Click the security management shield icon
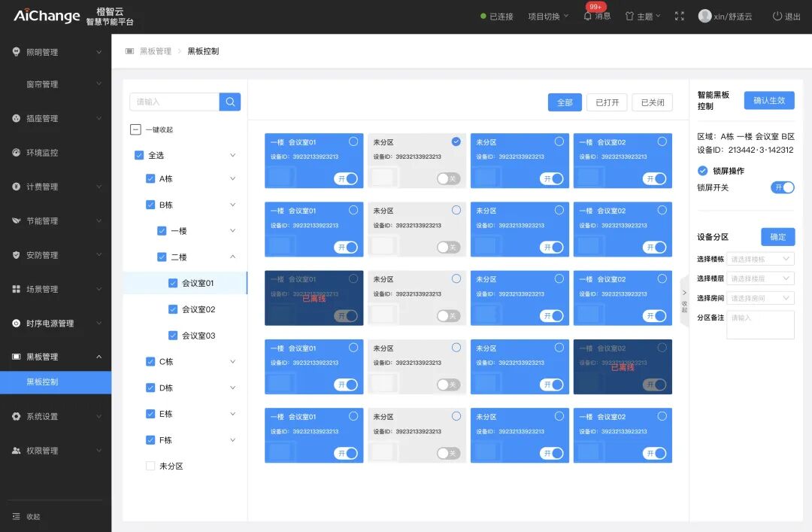The width and height of the screenshot is (812, 532). [x=16, y=254]
